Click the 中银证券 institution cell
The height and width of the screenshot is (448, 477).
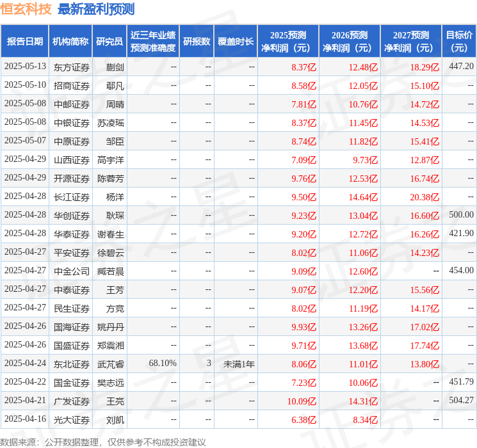coord(72,123)
